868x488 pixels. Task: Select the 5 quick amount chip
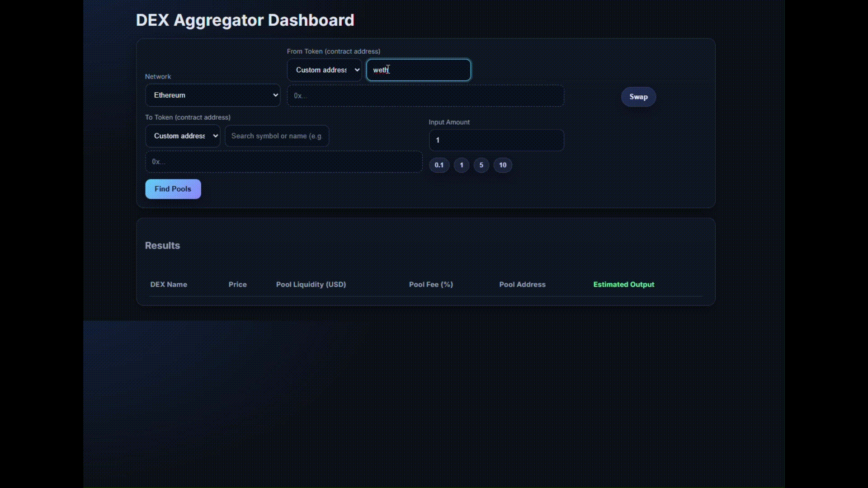coord(481,165)
